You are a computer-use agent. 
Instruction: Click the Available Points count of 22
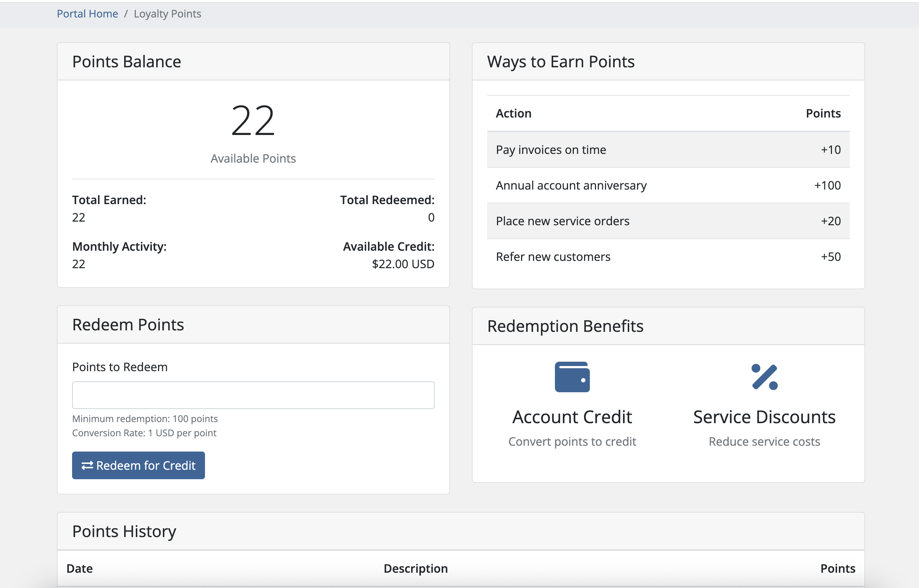point(253,121)
